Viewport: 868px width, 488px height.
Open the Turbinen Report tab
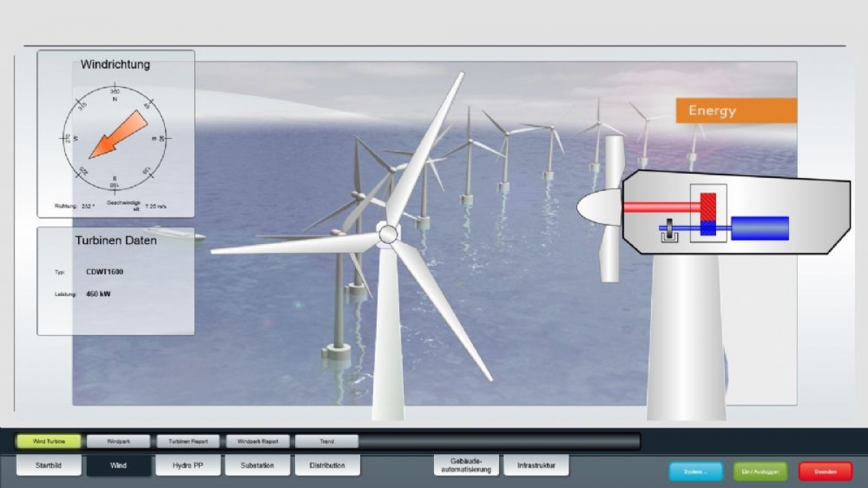click(188, 441)
